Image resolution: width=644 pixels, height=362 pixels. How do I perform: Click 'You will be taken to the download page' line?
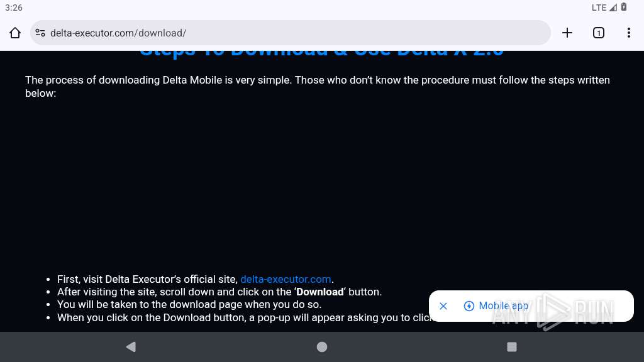point(189,305)
